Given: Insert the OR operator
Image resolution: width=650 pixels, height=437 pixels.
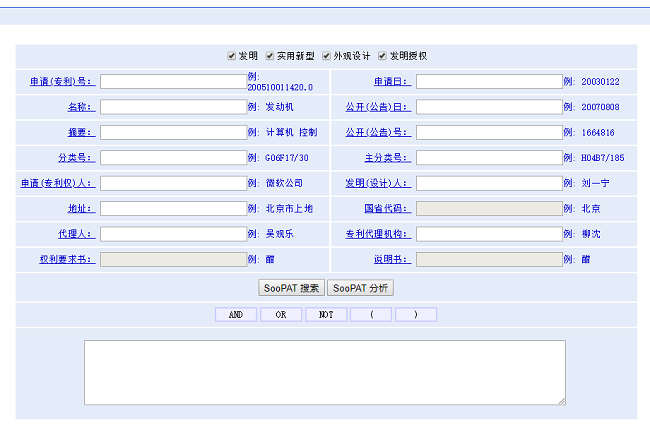Looking at the screenshot, I should click(281, 314).
